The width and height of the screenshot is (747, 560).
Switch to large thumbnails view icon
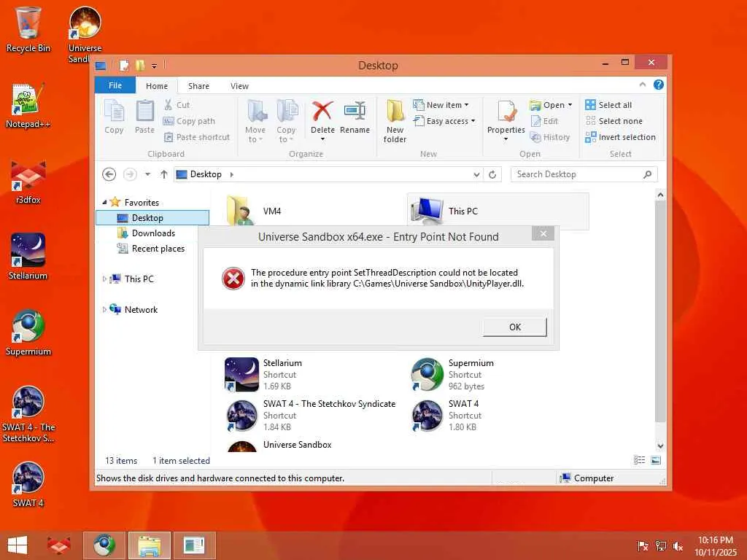[656, 460]
